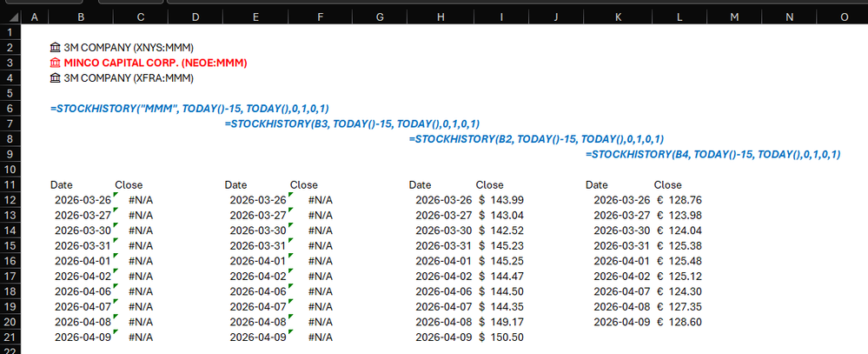Select column header O
This screenshot has width=868, height=354.
(x=845, y=17)
